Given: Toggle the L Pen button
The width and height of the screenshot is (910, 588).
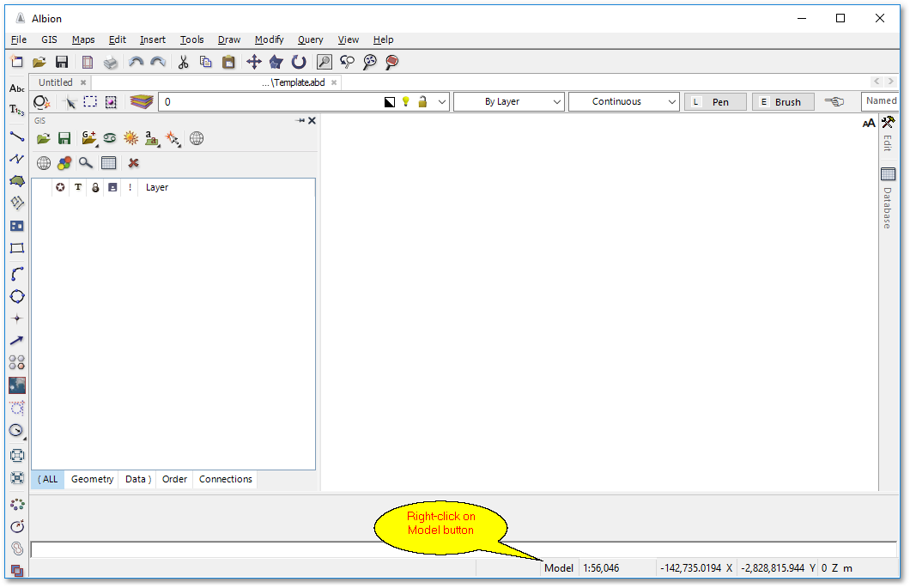Looking at the screenshot, I should [715, 102].
